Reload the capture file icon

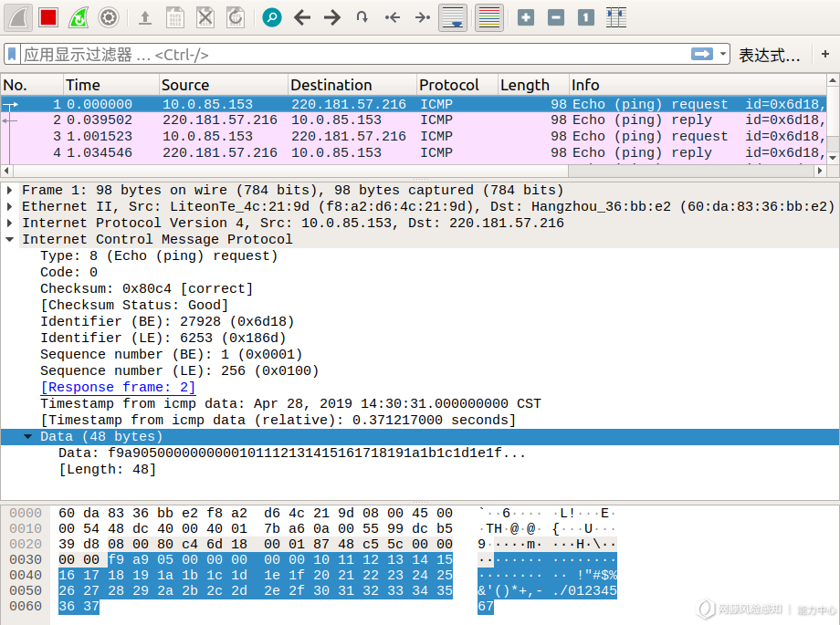[x=236, y=17]
